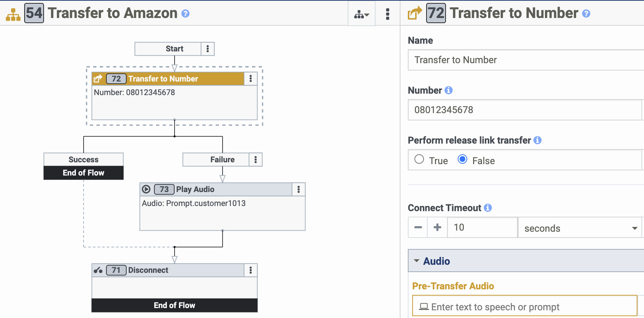Click the Number field info icon
The image size is (644, 318).
449,90
